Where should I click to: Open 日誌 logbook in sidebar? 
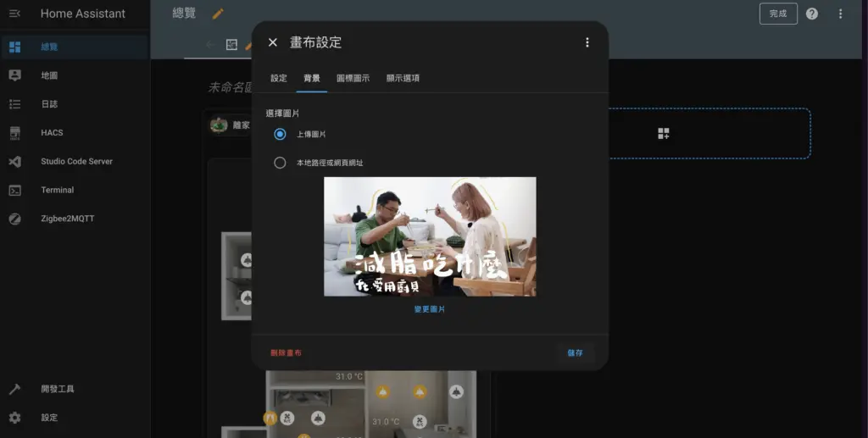(x=75, y=104)
